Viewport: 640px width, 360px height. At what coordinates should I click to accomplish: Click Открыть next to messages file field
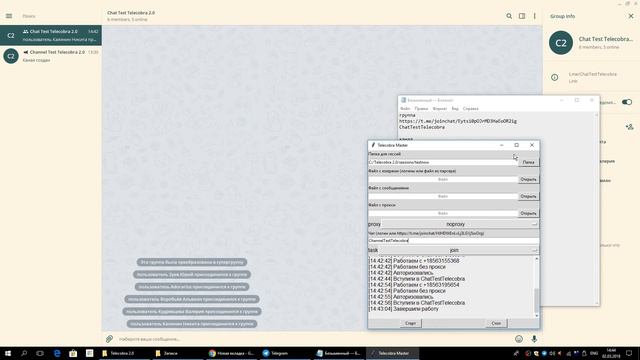coord(528,196)
